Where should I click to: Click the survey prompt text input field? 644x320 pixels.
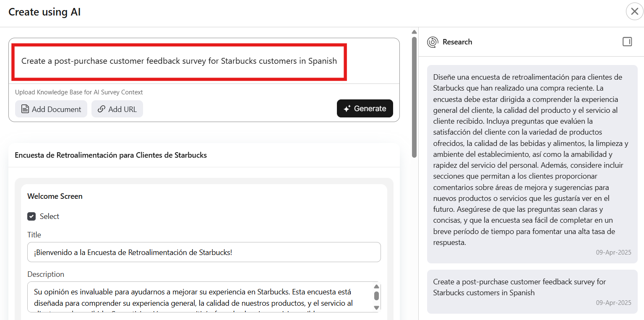179,61
